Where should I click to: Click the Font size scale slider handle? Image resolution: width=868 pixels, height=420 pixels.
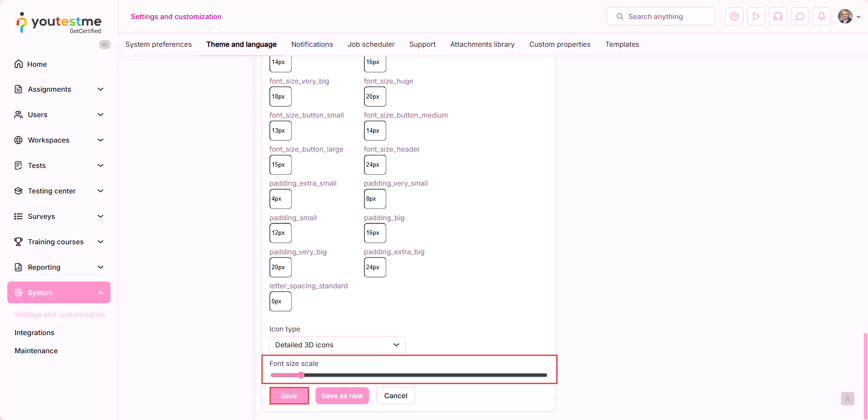click(x=301, y=375)
